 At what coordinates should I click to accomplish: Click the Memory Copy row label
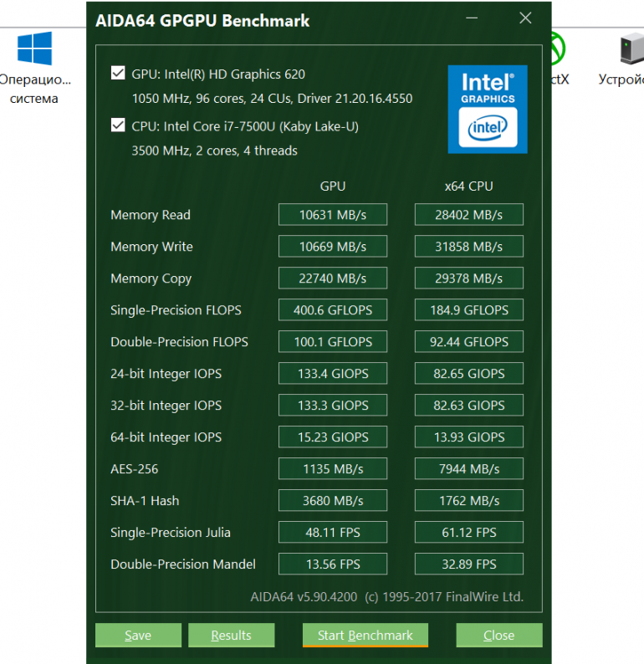click(x=151, y=279)
